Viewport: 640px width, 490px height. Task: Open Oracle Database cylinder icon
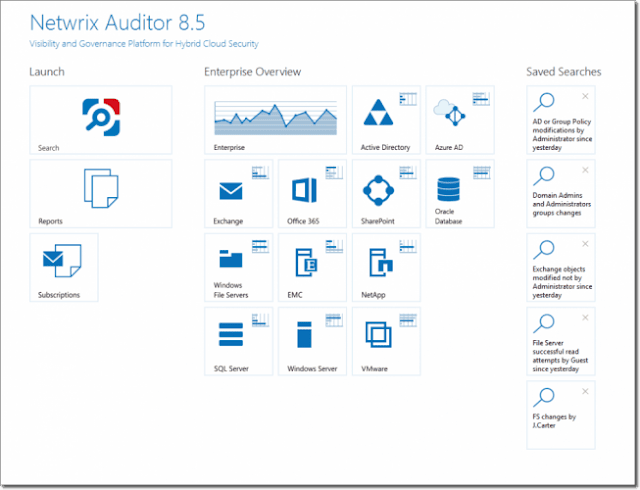(448, 189)
